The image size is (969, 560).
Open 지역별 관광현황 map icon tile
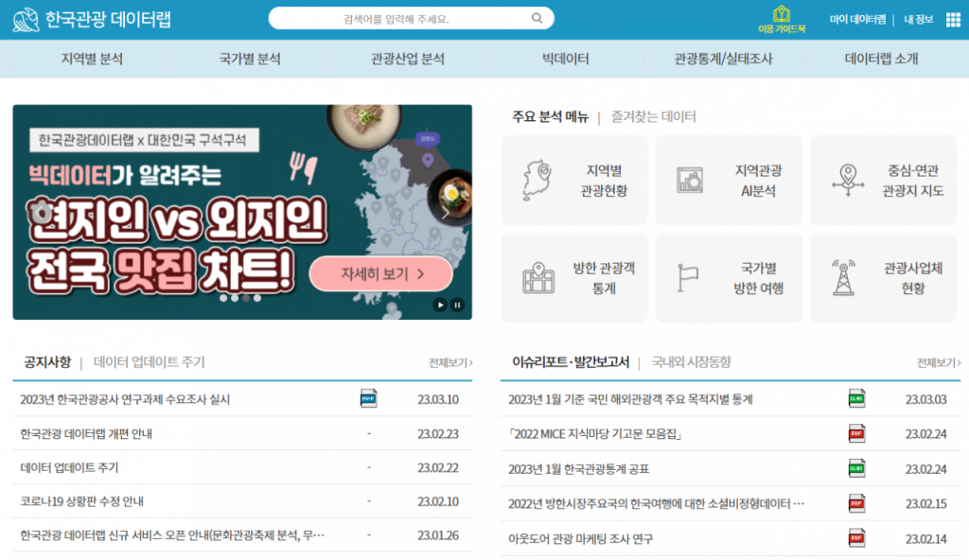click(574, 181)
